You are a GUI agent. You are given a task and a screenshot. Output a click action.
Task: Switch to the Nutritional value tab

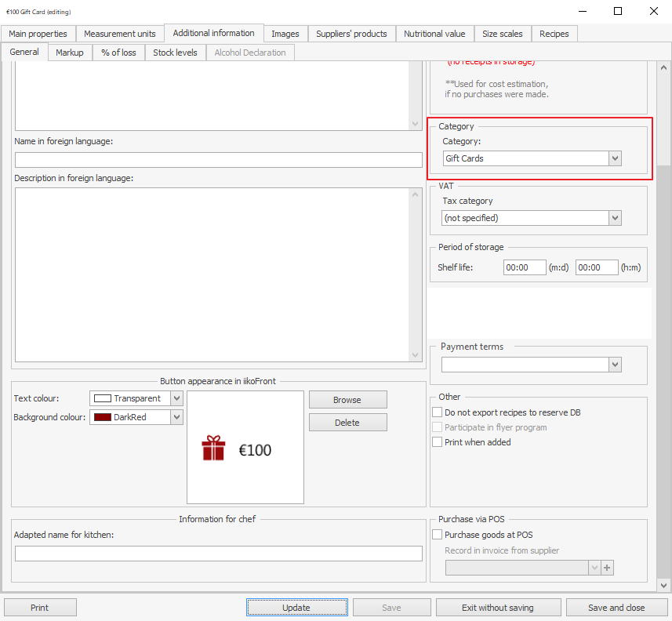click(434, 34)
